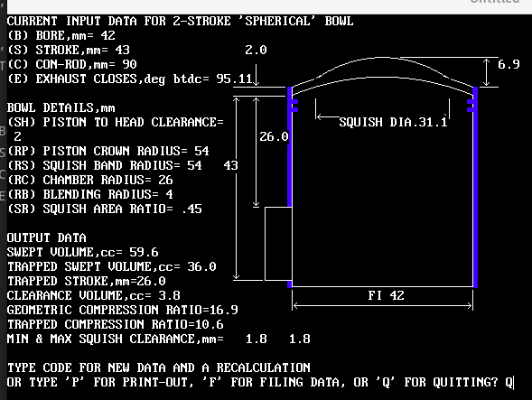Click 'MIN & MAX SQUISH CLEARANCE,mm=' line
Screen dimensions: 532x400
tap(116, 339)
